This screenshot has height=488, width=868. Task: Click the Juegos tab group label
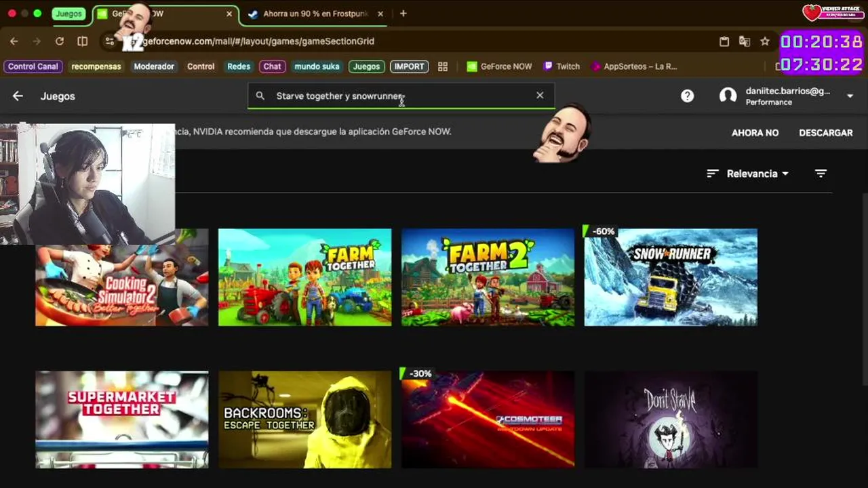pos(68,14)
